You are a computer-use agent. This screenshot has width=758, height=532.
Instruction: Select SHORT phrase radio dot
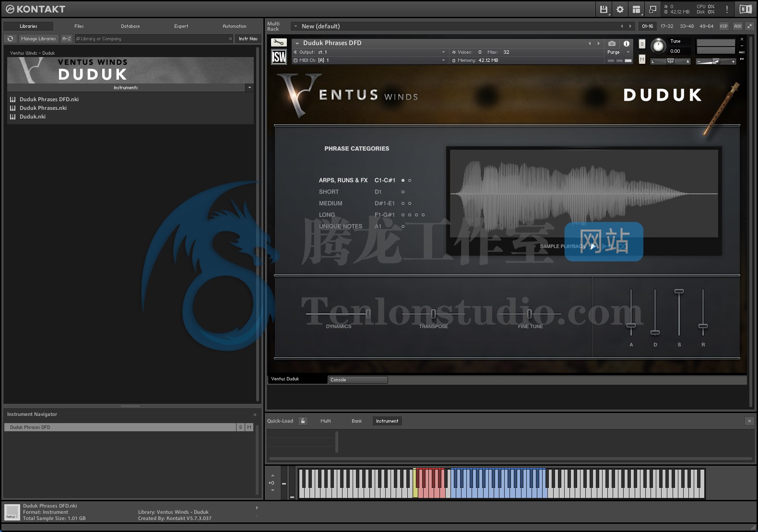coord(403,192)
